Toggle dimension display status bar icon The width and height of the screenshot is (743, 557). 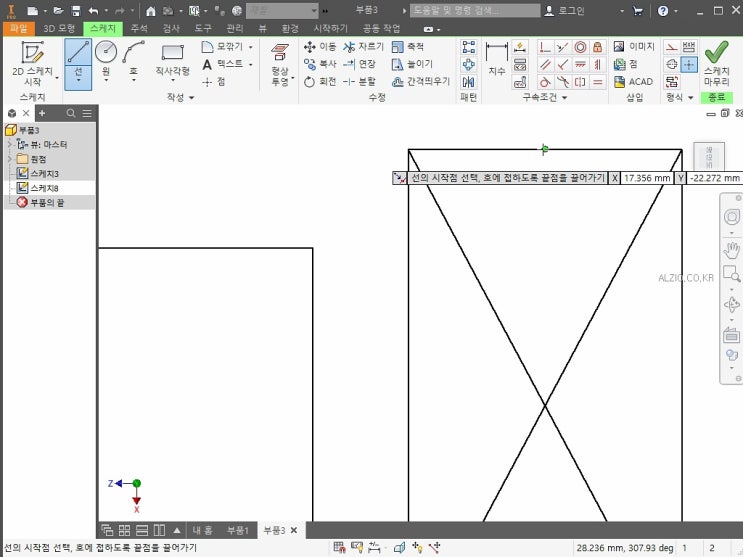pyautogui.click(x=374, y=548)
